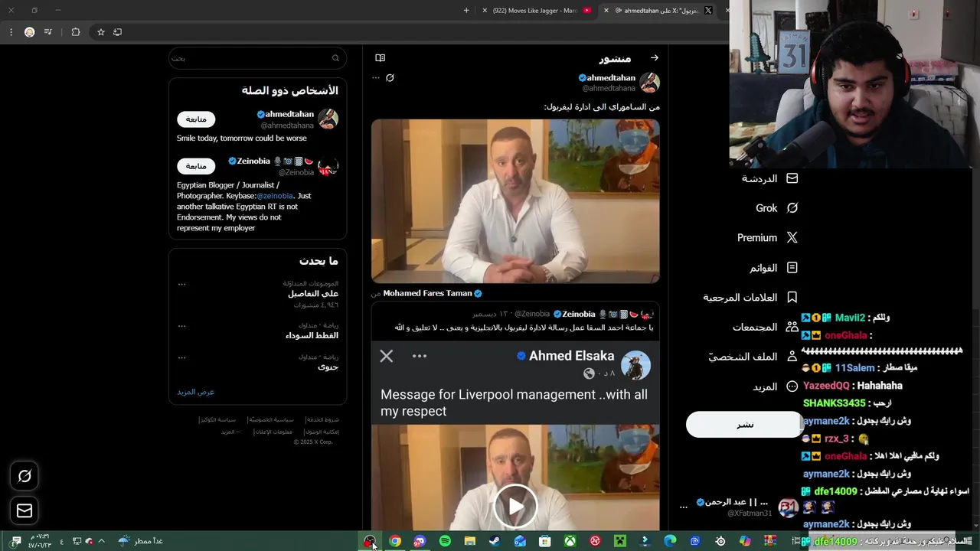Open Chrome three-dot menu

(11, 32)
